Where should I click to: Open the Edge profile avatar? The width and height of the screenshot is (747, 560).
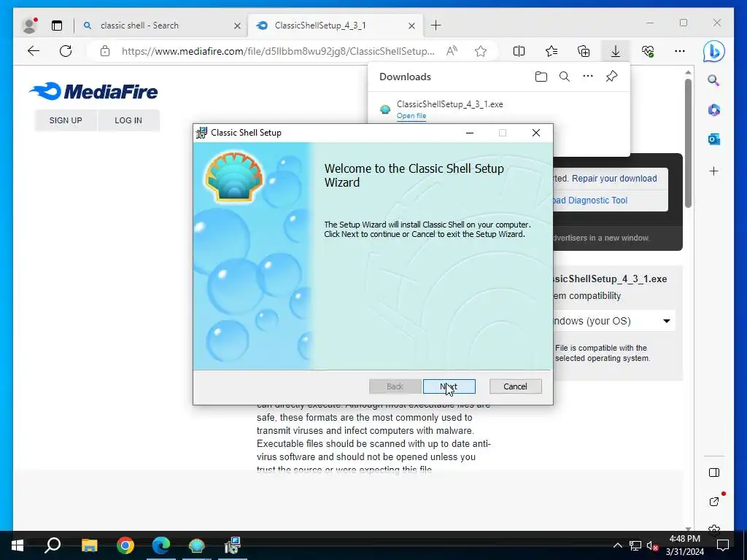click(x=29, y=26)
